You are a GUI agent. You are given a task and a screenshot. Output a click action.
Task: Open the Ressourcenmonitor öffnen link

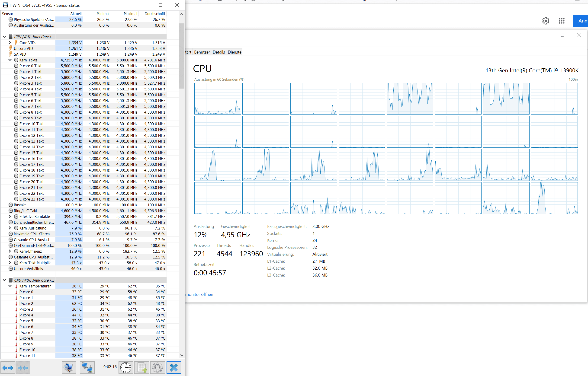click(x=199, y=294)
